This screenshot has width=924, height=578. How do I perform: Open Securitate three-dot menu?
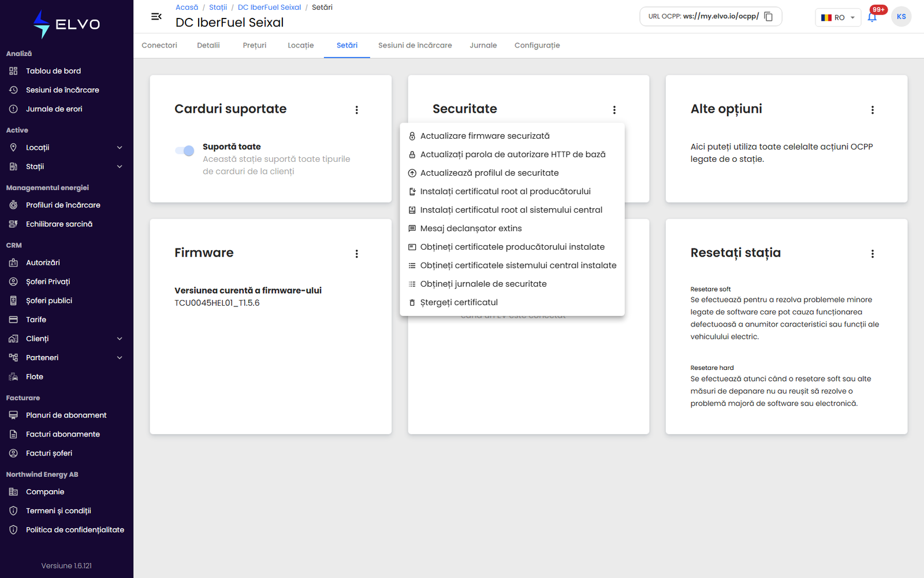[614, 110]
